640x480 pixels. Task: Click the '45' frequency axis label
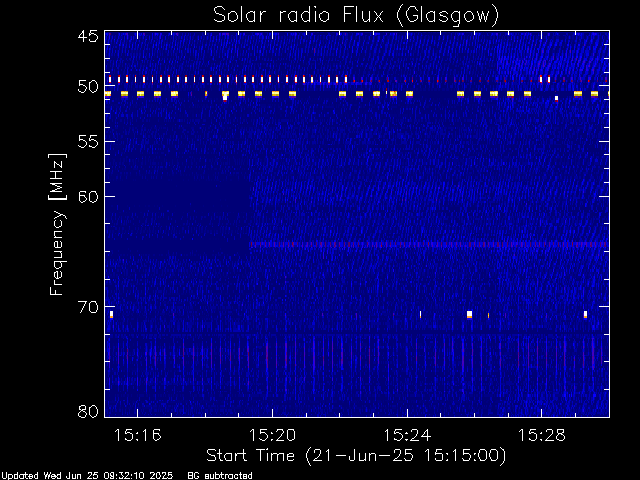[88, 37]
